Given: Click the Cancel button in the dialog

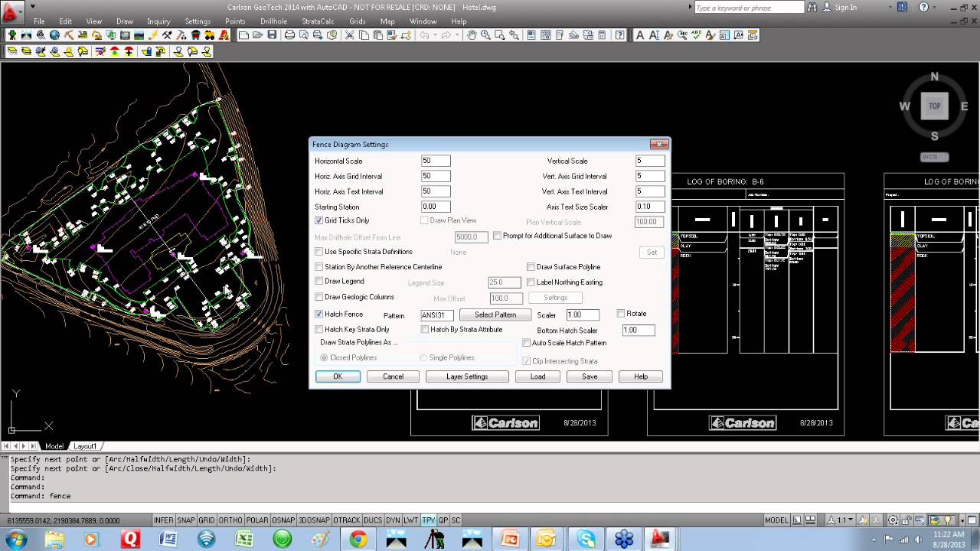Looking at the screenshot, I should (x=393, y=377).
